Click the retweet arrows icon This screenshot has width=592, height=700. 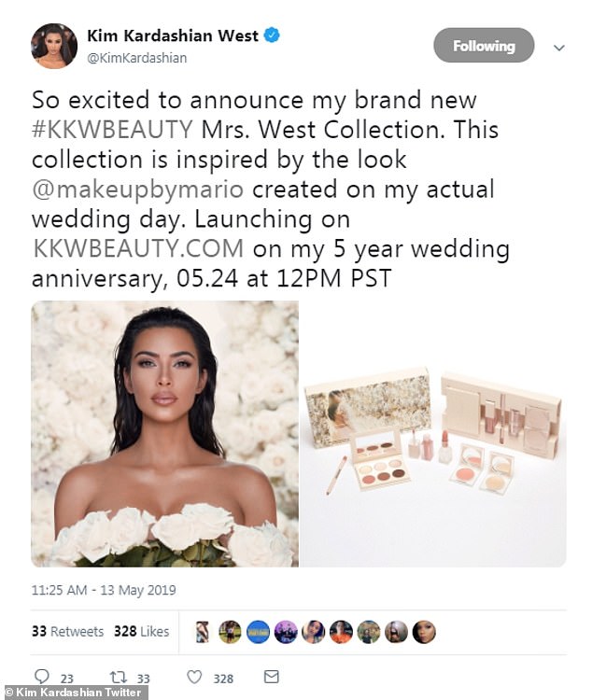116,677
